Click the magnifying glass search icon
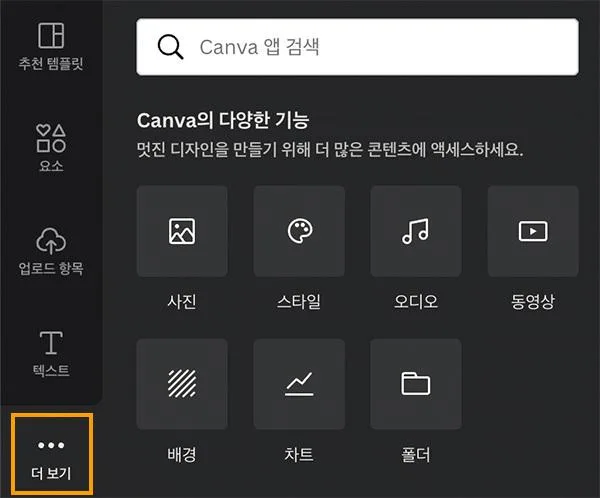 (170, 47)
